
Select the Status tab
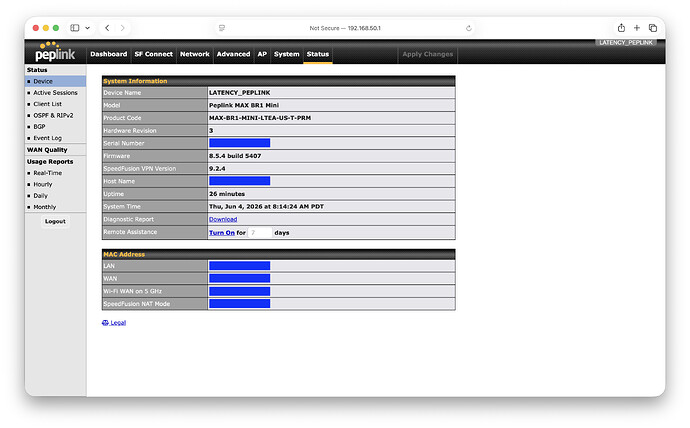318,54
